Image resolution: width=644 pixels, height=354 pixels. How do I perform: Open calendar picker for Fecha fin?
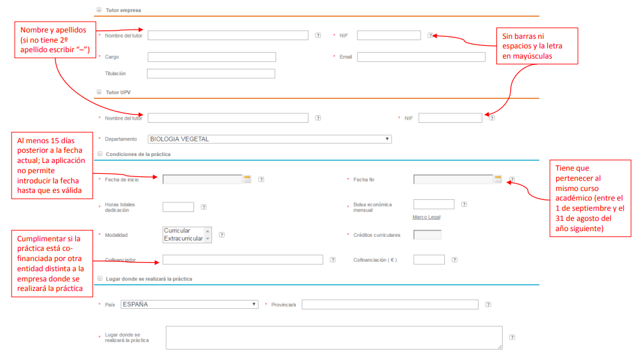498,180
